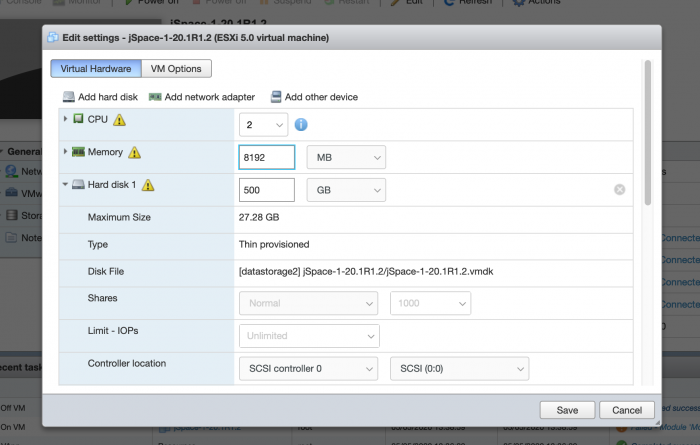Open the Shares 1000 value dropdown

pos(430,303)
